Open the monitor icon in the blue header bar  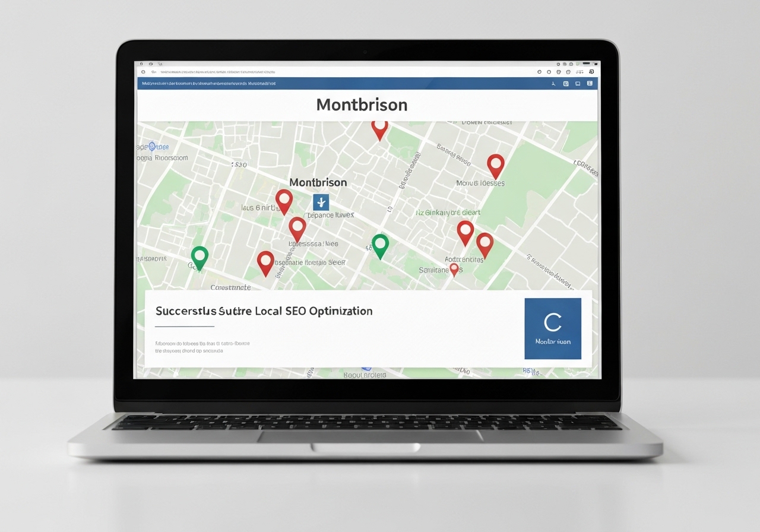[x=578, y=84]
